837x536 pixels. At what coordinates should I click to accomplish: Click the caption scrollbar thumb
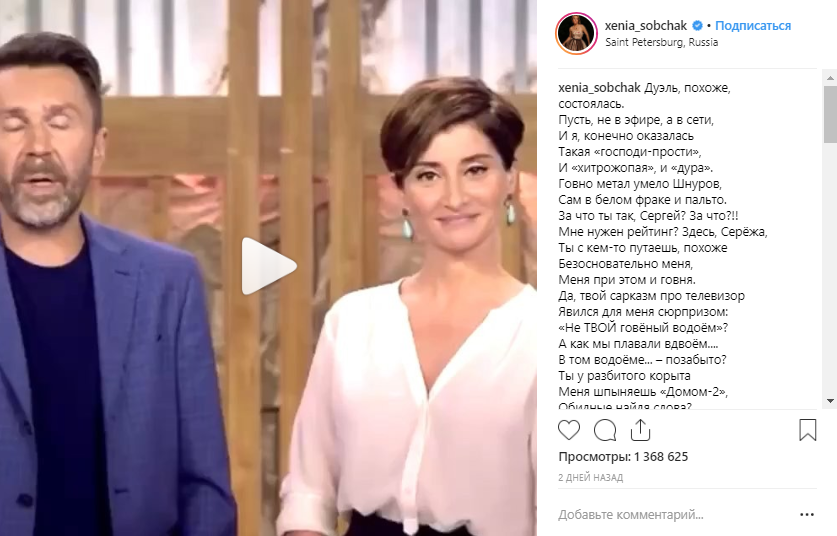tap(830, 114)
